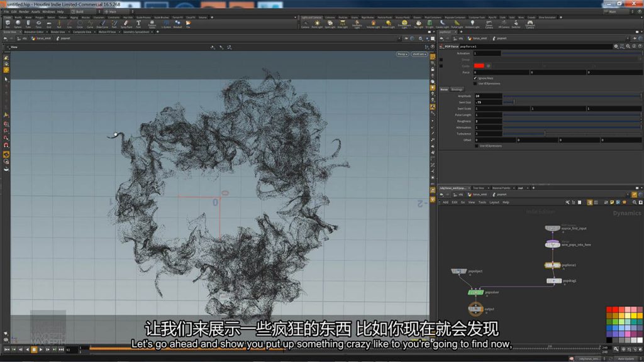Click the Roughness value field

click(488, 121)
